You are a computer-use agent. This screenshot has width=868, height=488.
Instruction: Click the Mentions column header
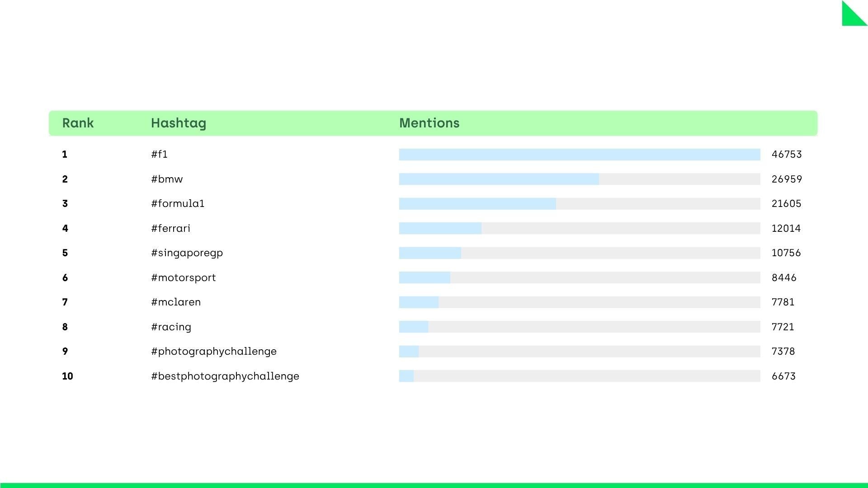click(429, 123)
